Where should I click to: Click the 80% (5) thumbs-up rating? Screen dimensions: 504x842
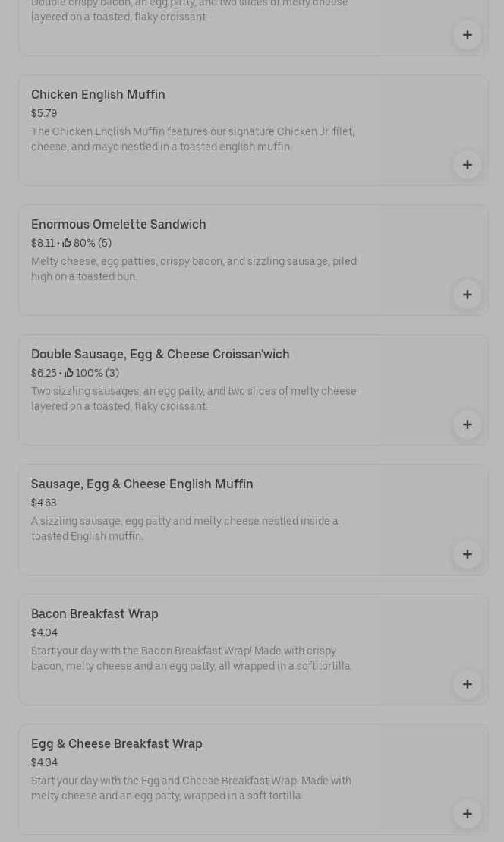[87, 244]
